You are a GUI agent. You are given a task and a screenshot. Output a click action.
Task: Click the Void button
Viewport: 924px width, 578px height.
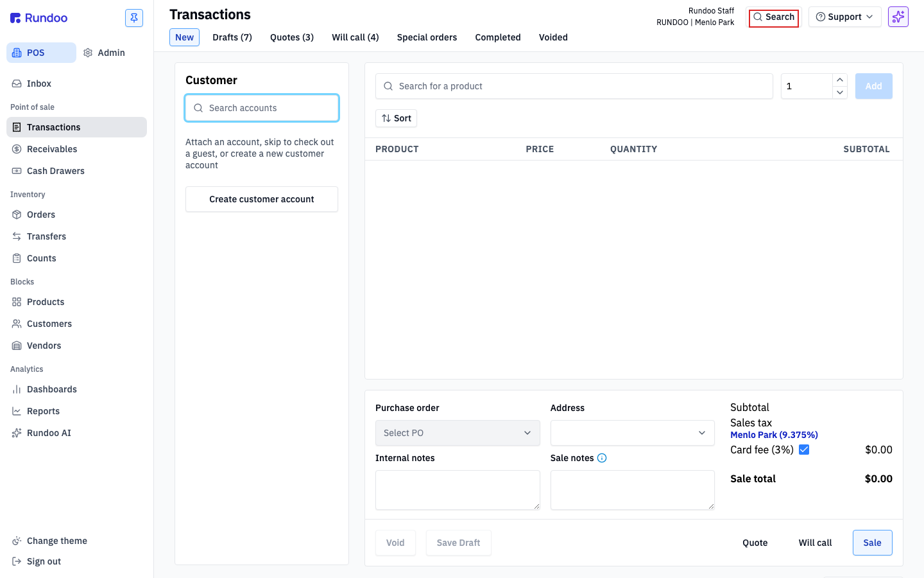click(x=395, y=543)
